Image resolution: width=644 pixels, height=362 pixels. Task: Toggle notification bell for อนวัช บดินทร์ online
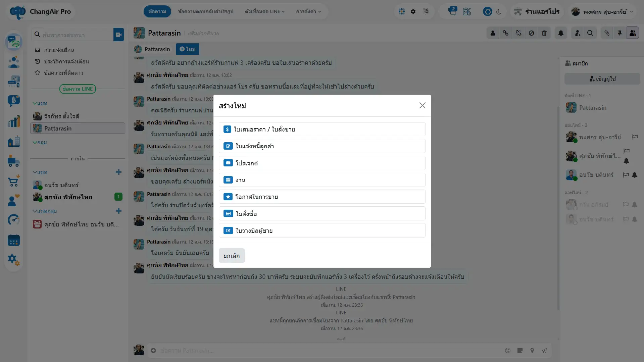coord(634,175)
